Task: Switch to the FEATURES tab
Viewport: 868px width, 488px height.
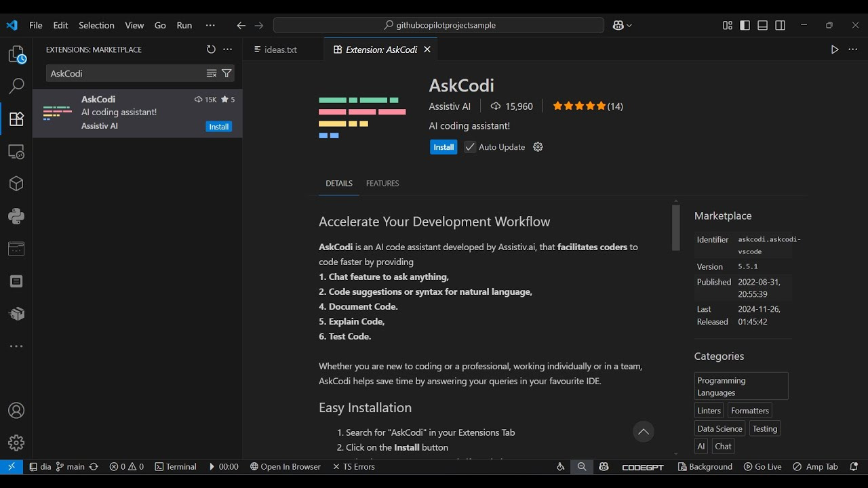Action: click(382, 183)
